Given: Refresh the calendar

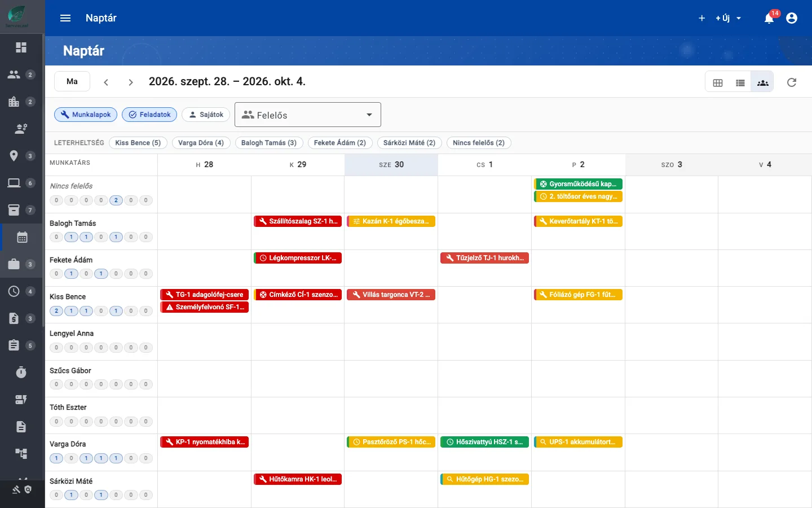Looking at the screenshot, I should [792, 82].
